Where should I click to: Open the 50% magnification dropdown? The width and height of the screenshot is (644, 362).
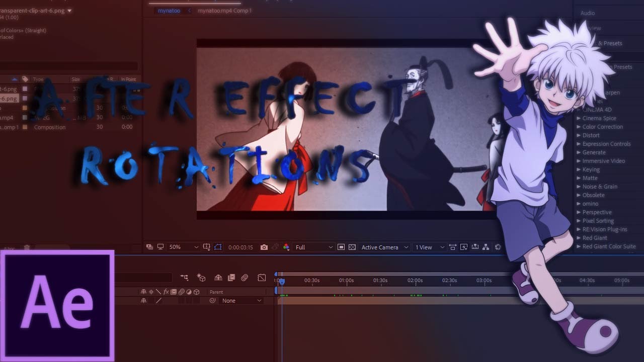pos(184,247)
